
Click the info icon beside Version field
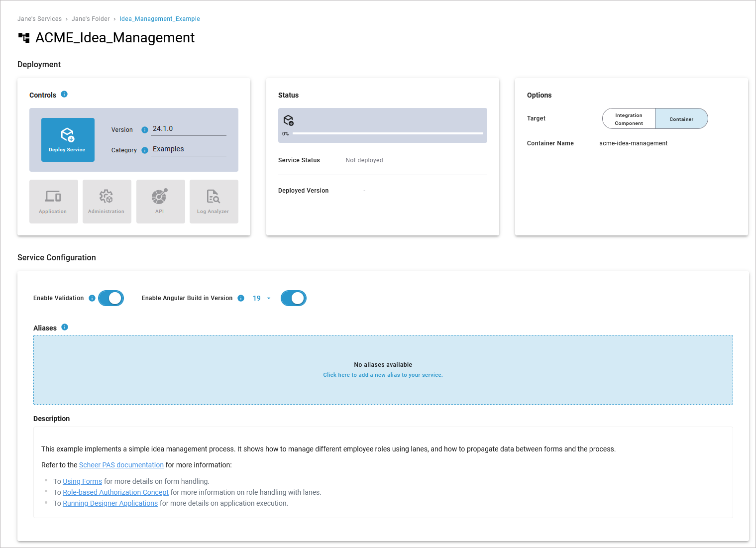[145, 130]
